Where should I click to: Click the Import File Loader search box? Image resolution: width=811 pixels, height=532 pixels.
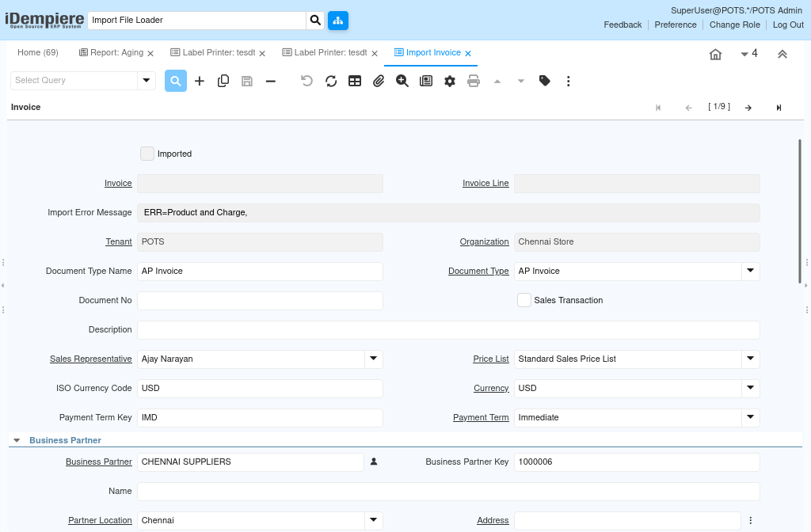[x=197, y=20]
